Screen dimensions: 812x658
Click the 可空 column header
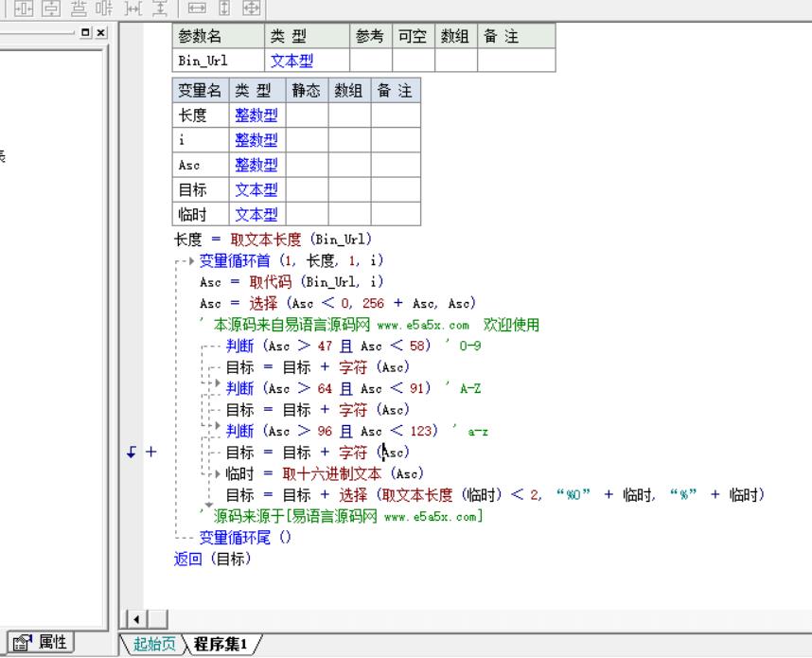pyautogui.click(x=414, y=36)
